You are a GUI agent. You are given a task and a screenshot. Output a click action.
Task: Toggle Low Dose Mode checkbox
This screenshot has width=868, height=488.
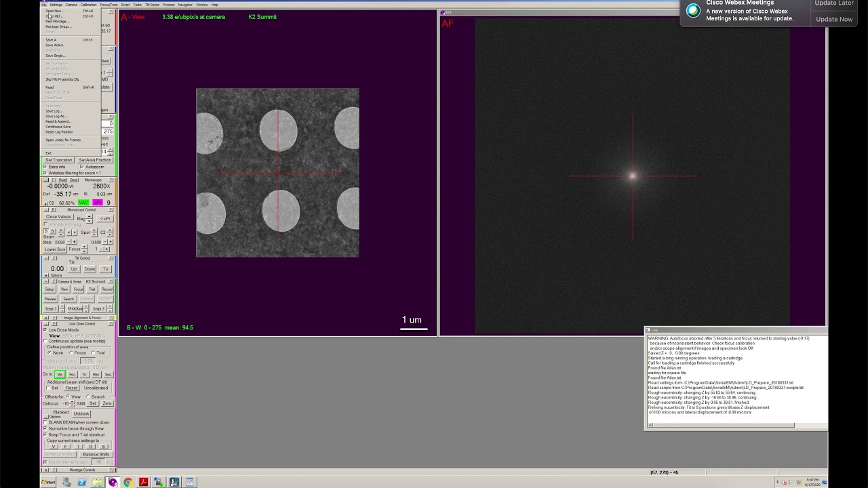click(45, 330)
